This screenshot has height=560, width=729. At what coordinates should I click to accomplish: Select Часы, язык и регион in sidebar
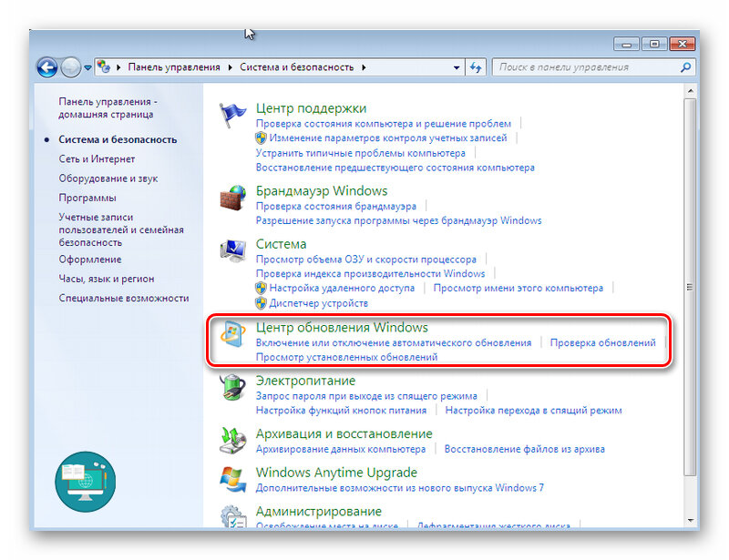tap(107, 279)
